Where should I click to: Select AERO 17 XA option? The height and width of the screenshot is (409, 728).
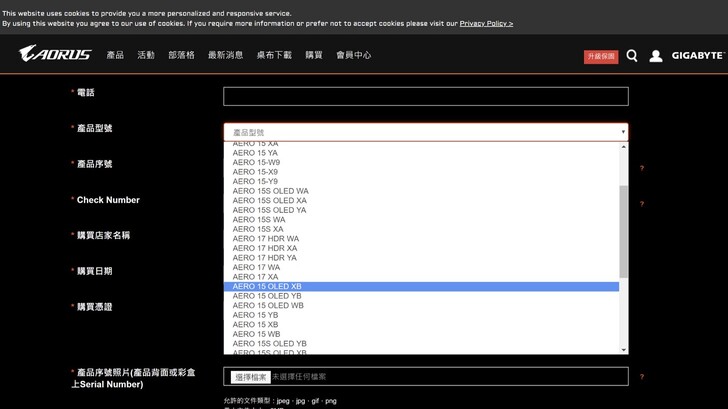coord(421,277)
